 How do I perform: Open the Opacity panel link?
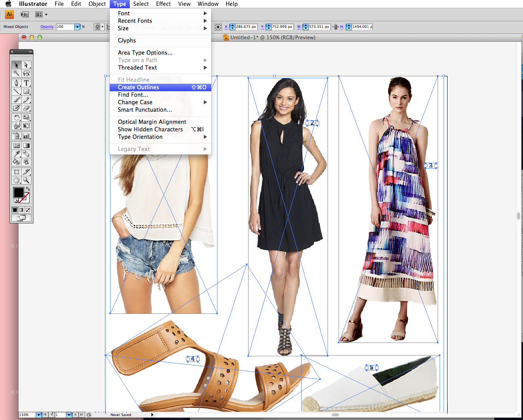pos(47,27)
